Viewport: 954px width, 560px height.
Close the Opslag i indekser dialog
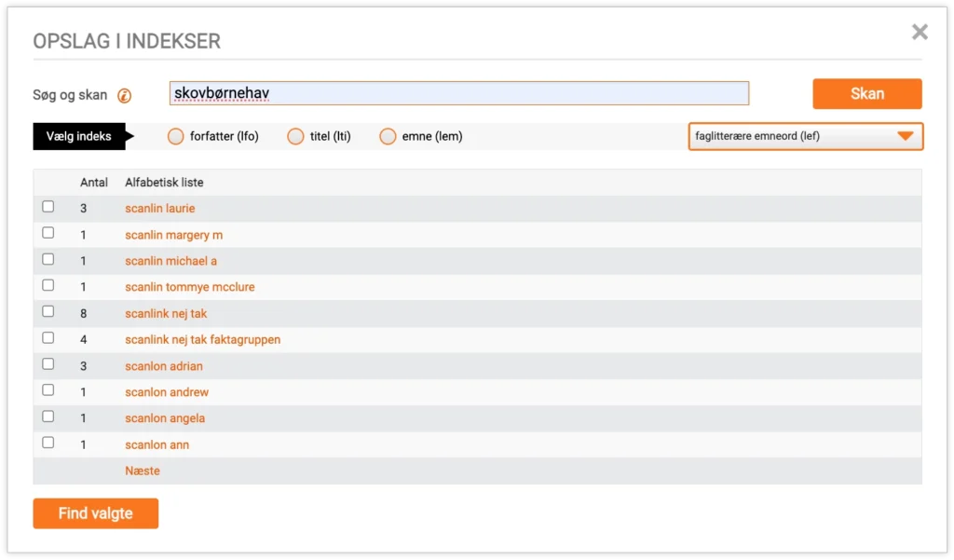click(920, 33)
